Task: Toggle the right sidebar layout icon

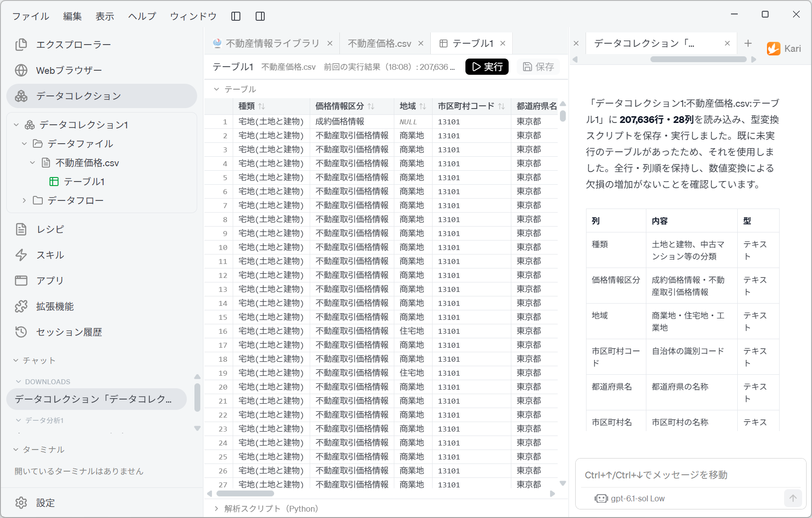Action: click(260, 16)
